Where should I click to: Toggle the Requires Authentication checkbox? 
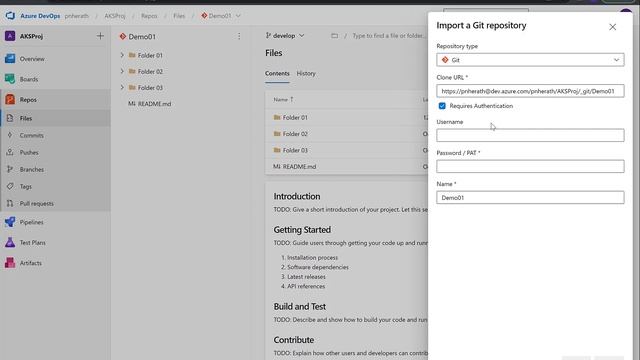coord(442,106)
